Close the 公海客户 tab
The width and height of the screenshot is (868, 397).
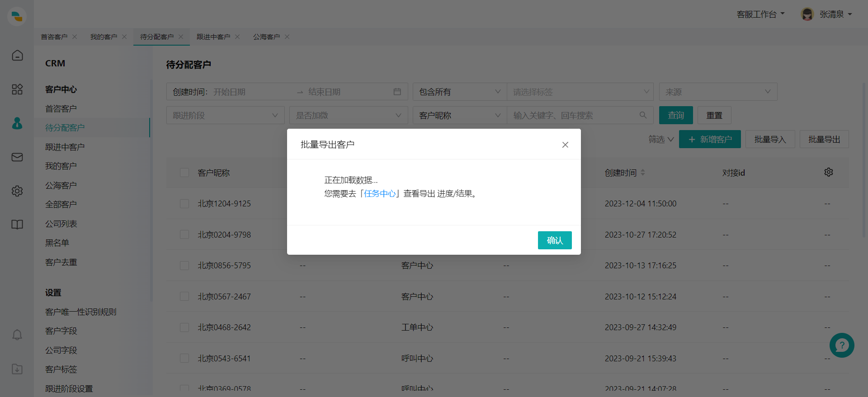click(287, 37)
